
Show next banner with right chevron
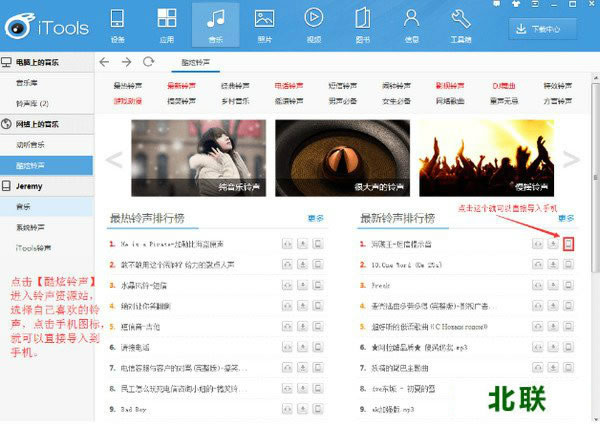572,159
